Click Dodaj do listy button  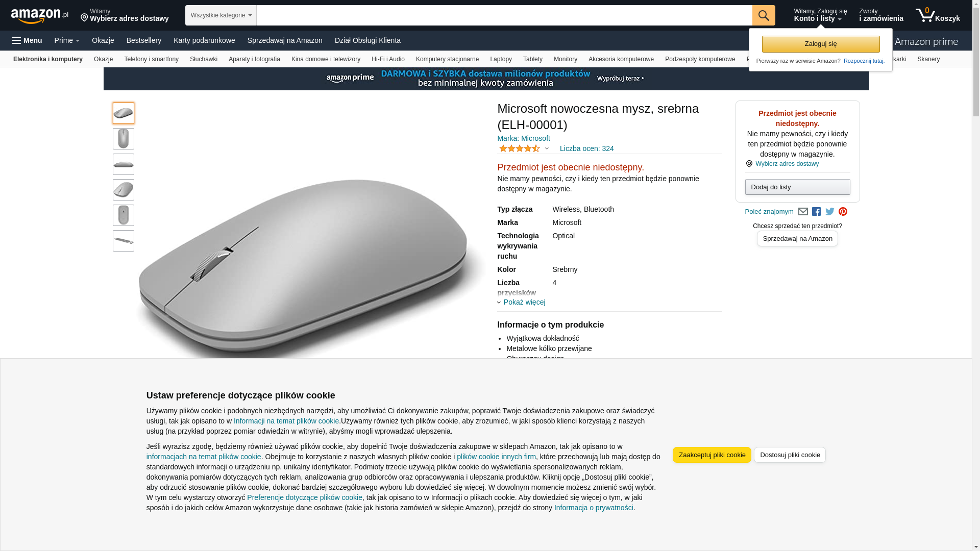pyautogui.click(x=797, y=187)
